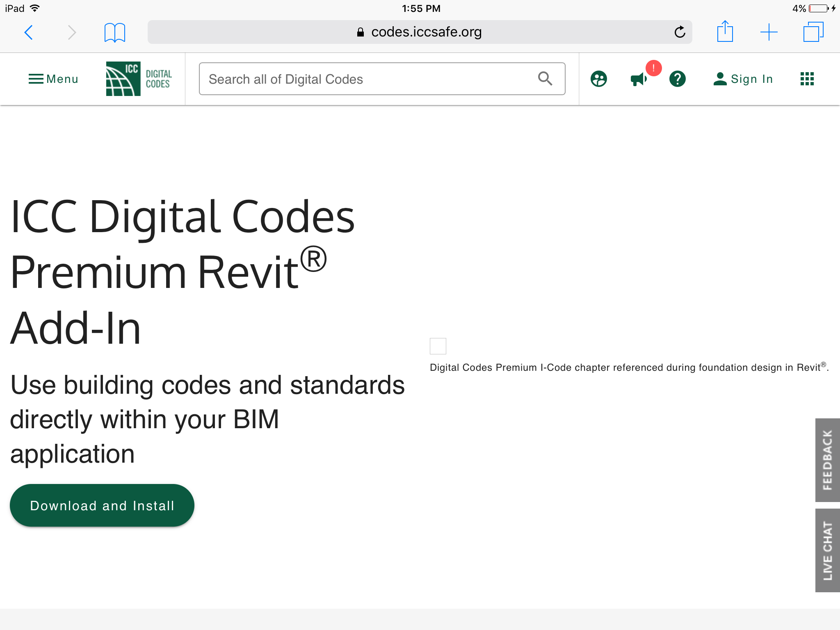This screenshot has height=630, width=840.
Task: Tap the Safari back arrow
Action: tap(29, 32)
